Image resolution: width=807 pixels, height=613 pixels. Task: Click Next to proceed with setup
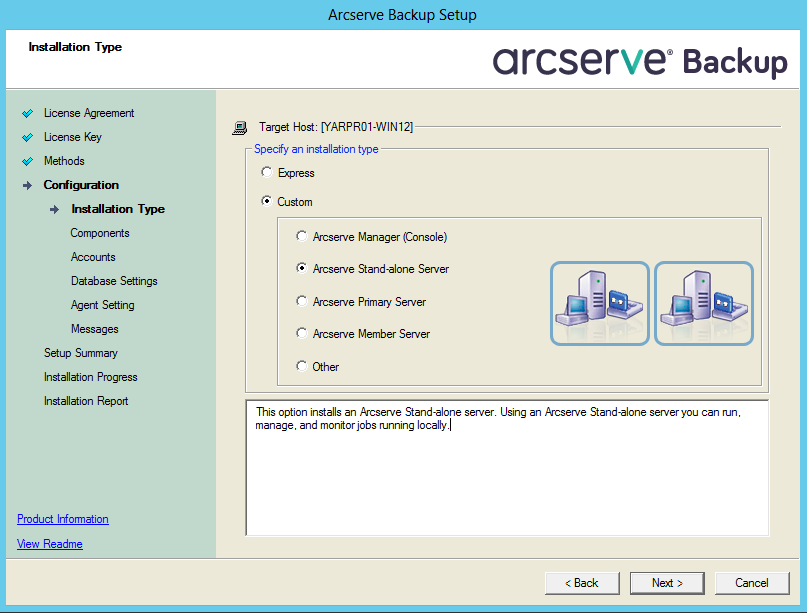[666, 583]
